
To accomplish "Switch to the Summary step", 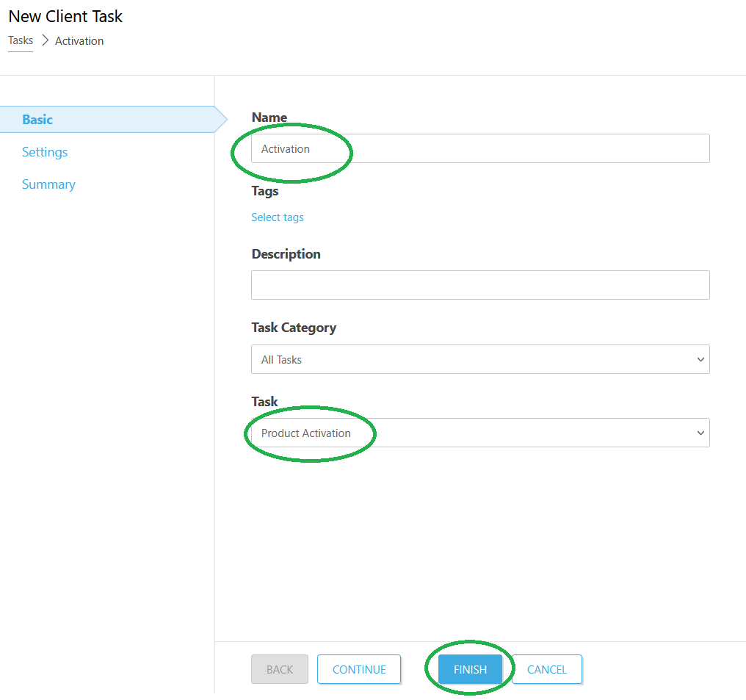I will point(48,184).
